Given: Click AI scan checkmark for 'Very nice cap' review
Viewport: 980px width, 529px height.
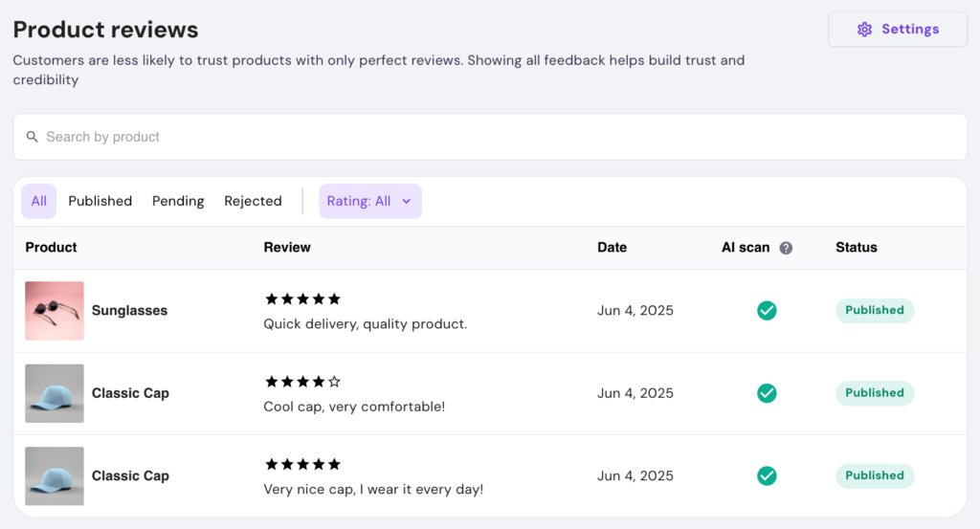Looking at the screenshot, I should click(x=767, y=475).
